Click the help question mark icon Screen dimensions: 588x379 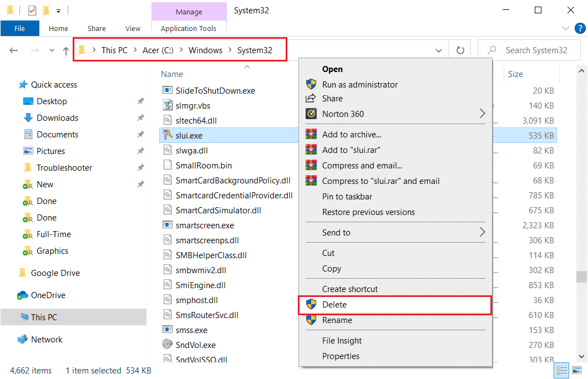579,28
